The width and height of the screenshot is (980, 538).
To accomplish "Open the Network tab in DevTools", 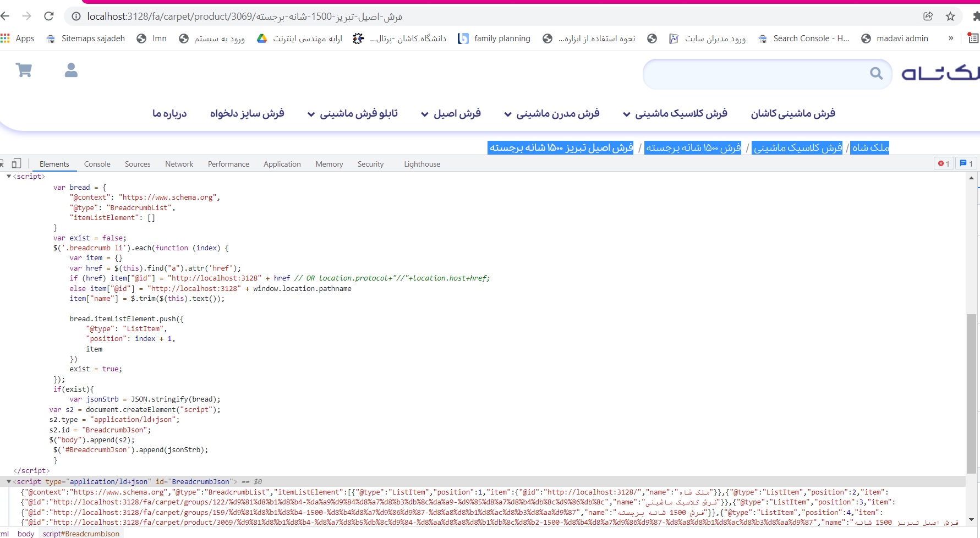I will (x=179, y=164).
